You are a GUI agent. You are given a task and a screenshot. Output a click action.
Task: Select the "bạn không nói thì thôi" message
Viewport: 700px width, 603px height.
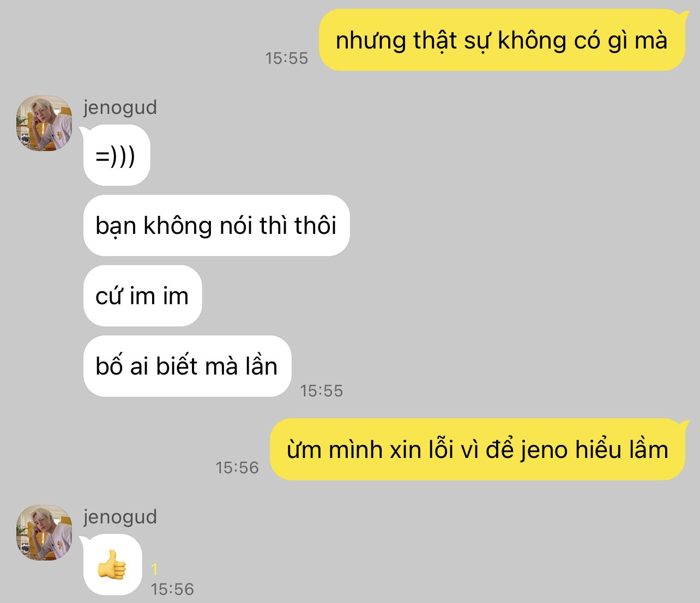216,226
